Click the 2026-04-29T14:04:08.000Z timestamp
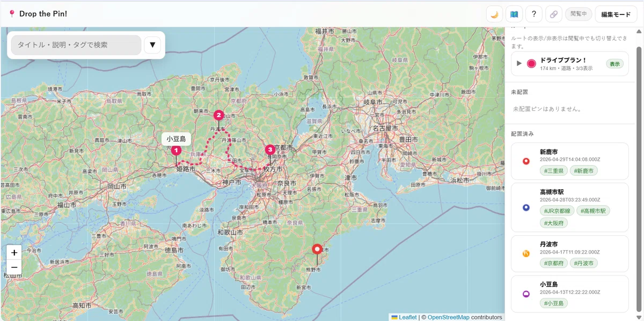644x321 pixels. pos(570,160)
